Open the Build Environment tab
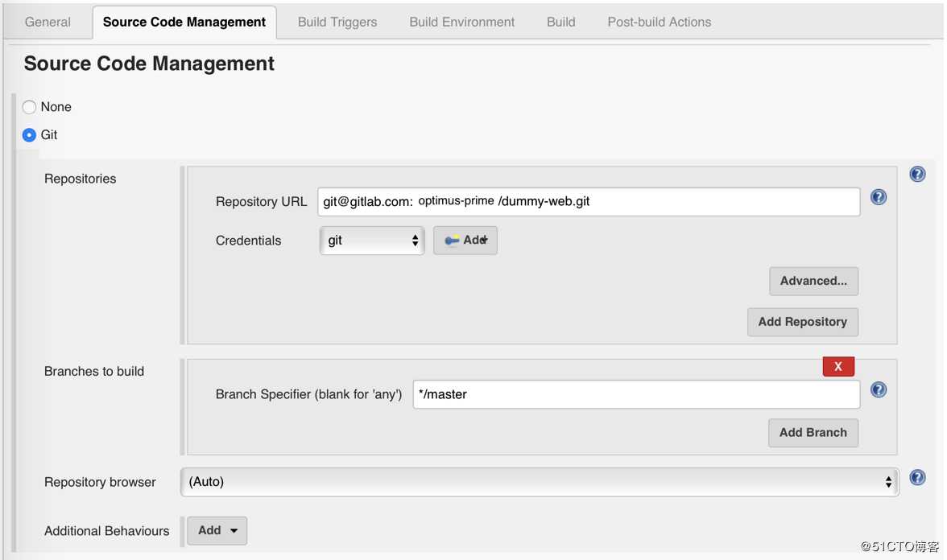 [x=461, y=22]
